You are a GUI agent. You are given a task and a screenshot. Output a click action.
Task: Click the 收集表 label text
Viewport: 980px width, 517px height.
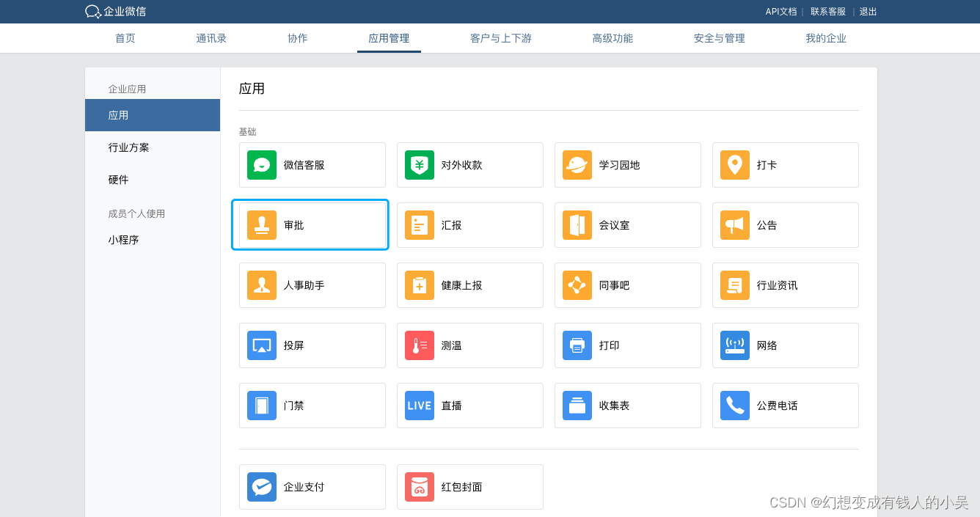pyautogui.click(x=615, y=406)
